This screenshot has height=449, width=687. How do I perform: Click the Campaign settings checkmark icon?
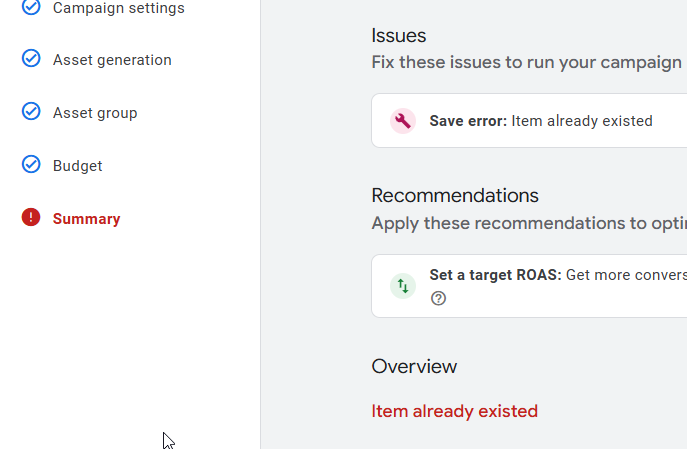(31, 7)
